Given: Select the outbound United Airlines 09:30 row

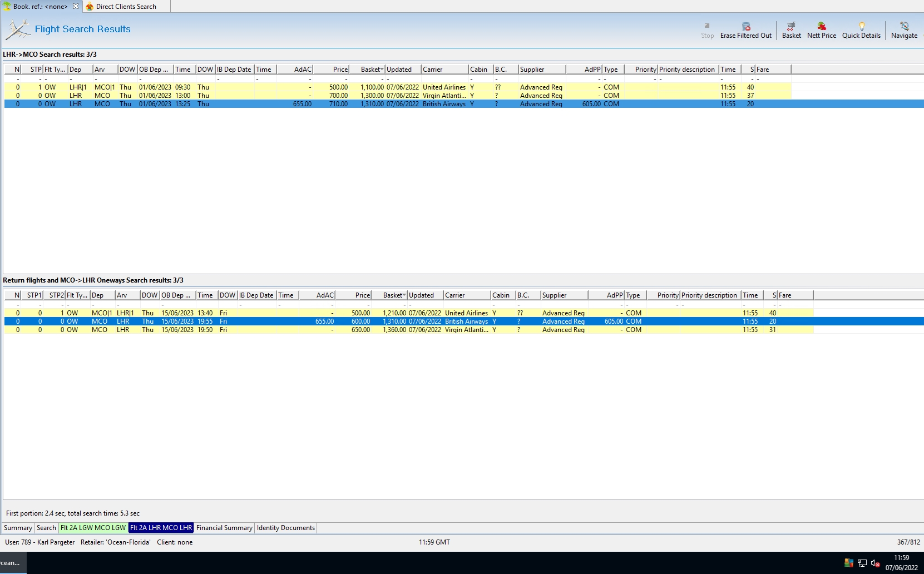Looking at the screenshot, I should pos(397,87).
